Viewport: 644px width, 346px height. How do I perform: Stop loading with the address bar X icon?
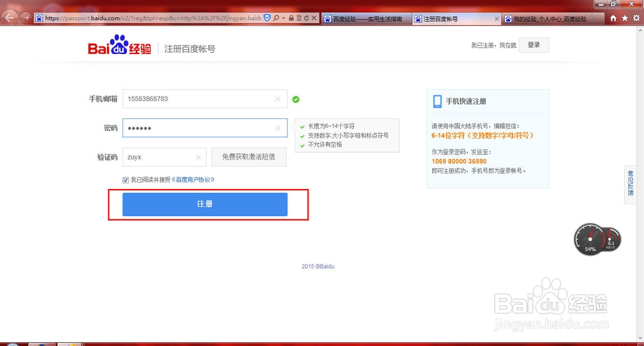pyautogui.click(x=314, y=18)
